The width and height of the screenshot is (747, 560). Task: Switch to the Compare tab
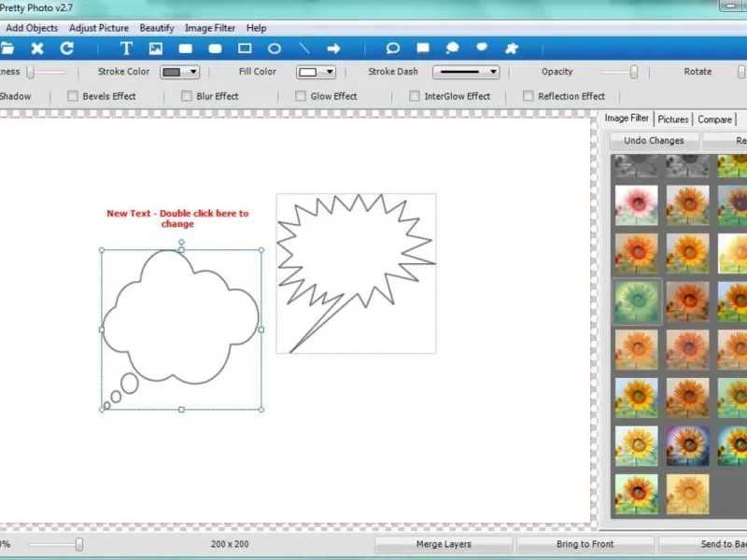click(714, 119)
